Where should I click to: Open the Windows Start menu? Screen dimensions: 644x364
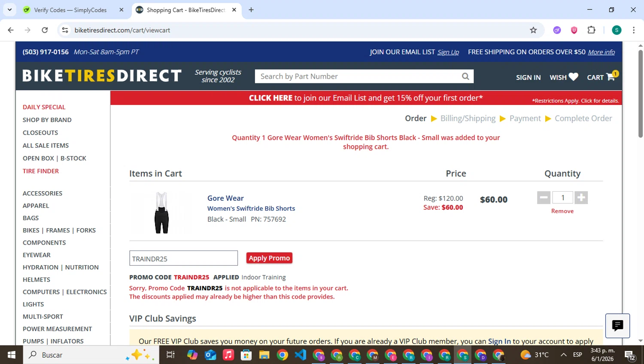point(12,355)
